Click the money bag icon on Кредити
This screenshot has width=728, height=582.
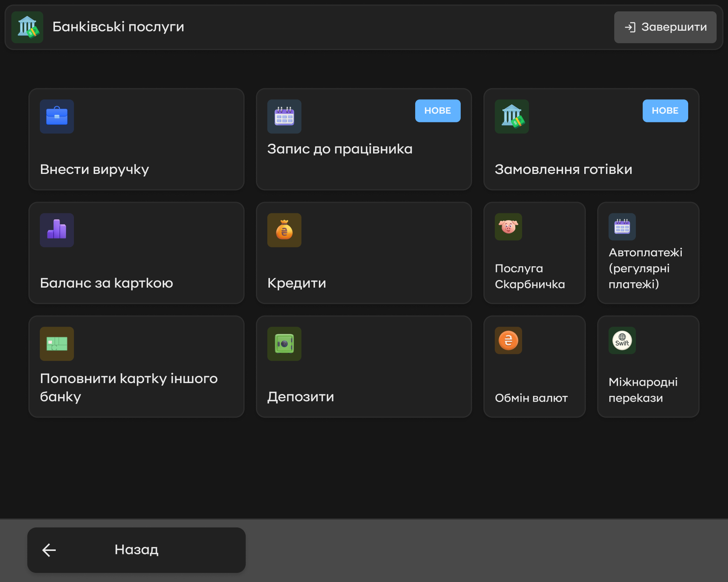[x=284, y=230]
